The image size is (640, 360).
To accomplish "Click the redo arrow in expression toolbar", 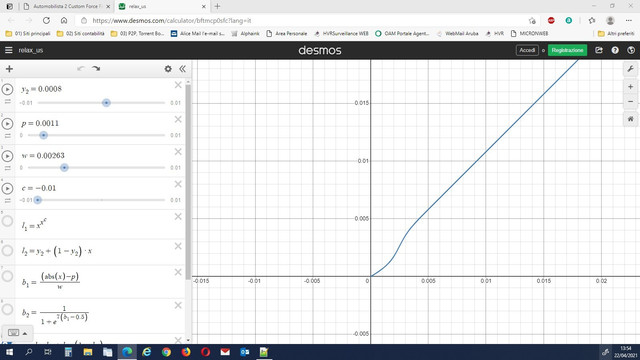I will click(x=96, y=69).
